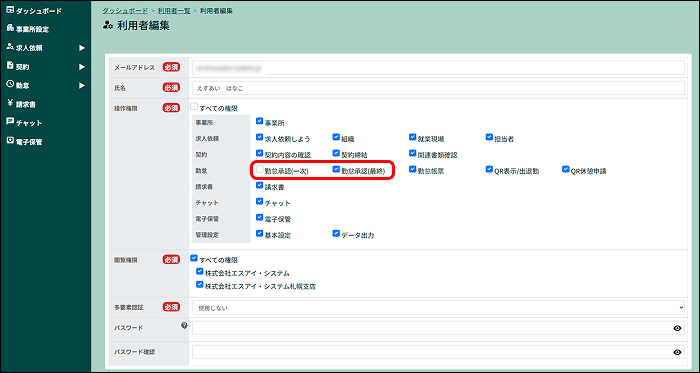Open ダッシュボード from the sidebar
The width and height of the screenshot is (700, 373).
pos(38,11)
